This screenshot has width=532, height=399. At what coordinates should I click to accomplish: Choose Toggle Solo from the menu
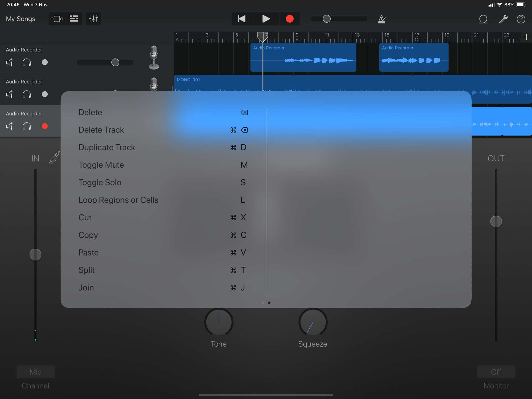click(x=100, y=182)
